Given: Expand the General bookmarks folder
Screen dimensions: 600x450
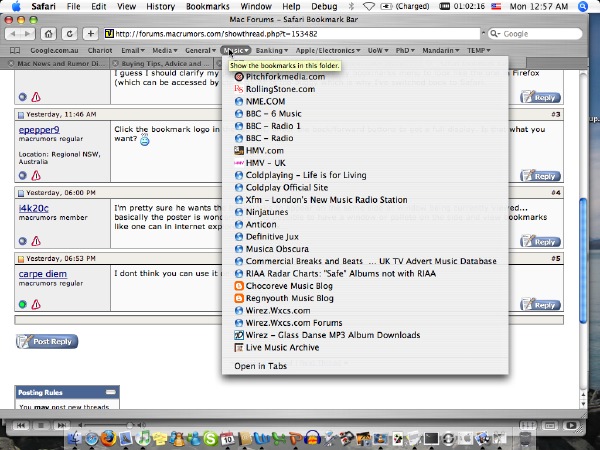Looking at the screenshot, I should [201, 51].
